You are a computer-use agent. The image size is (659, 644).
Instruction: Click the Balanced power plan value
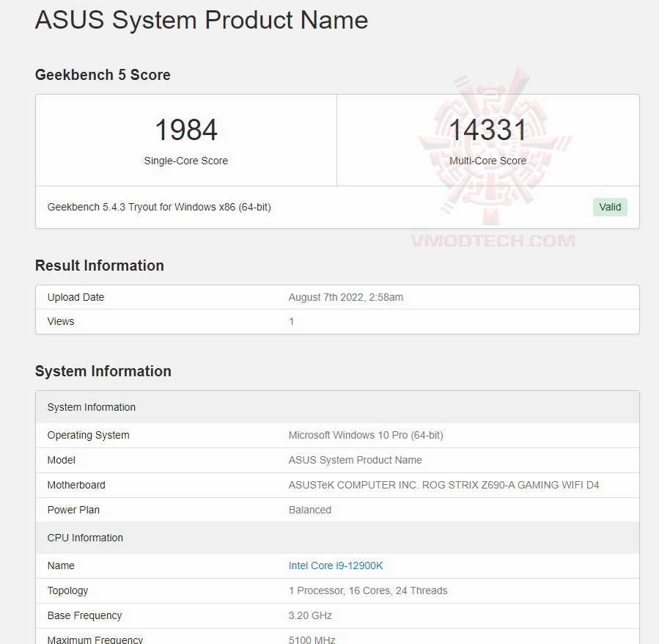tap(310, 510)
